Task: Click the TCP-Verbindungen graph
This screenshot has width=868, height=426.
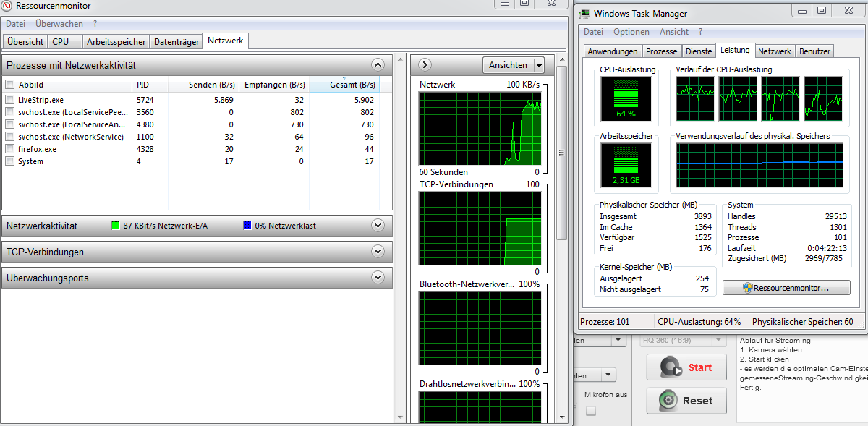Action: (480, 229)
